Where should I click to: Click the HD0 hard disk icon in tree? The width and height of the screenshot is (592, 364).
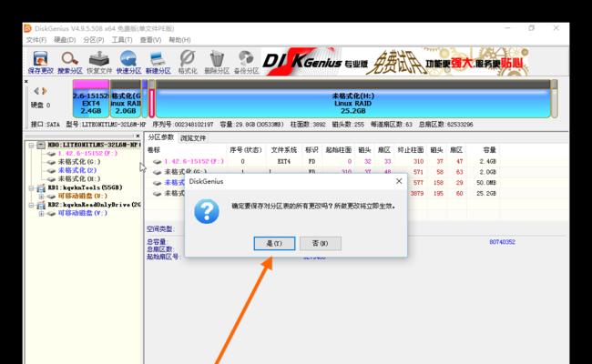pyautogui.click(x=41, y=145)
